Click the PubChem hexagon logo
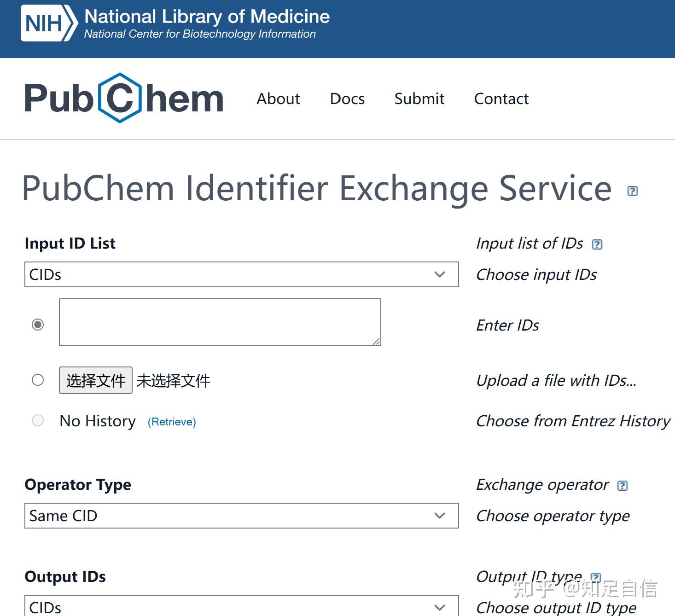The height and width of the screenshot is (616, 675). pos(120,98)
